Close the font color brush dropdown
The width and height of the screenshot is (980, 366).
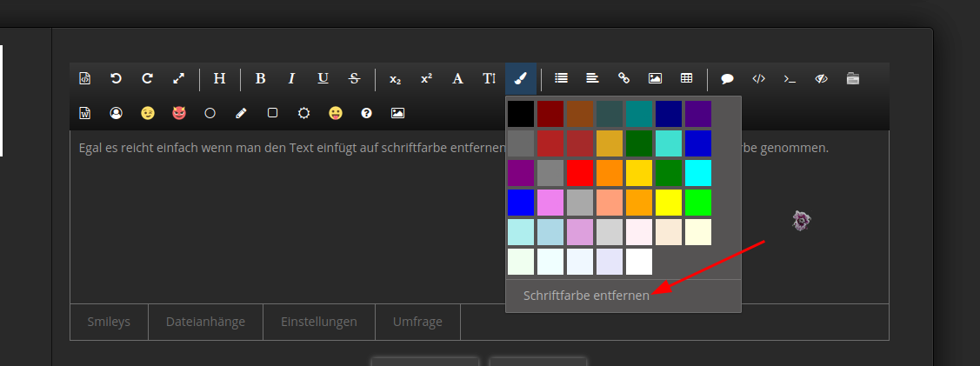tap(520, 78)
